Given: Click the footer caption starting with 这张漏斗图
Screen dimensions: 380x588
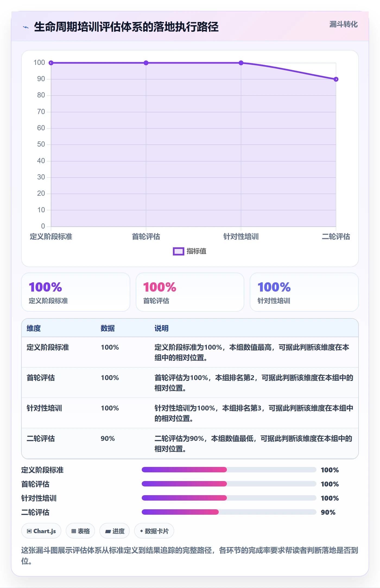Looking at the screenshot, I should pos(190,555).
